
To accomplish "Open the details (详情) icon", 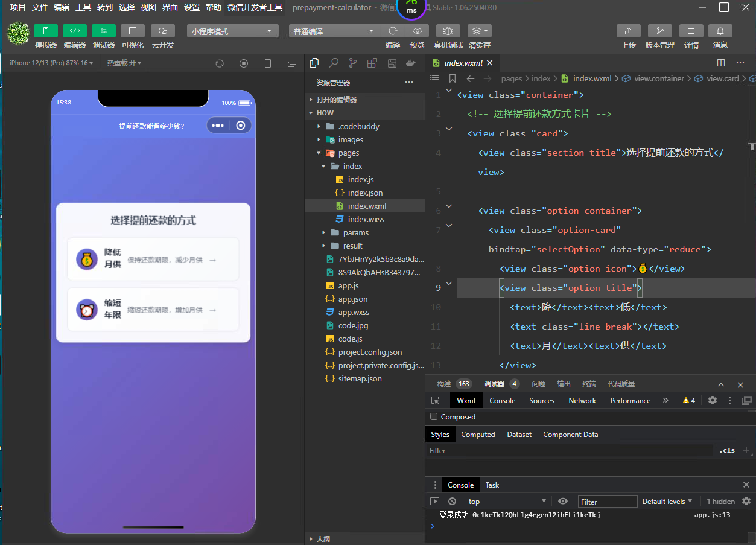I will click(691, 31).
